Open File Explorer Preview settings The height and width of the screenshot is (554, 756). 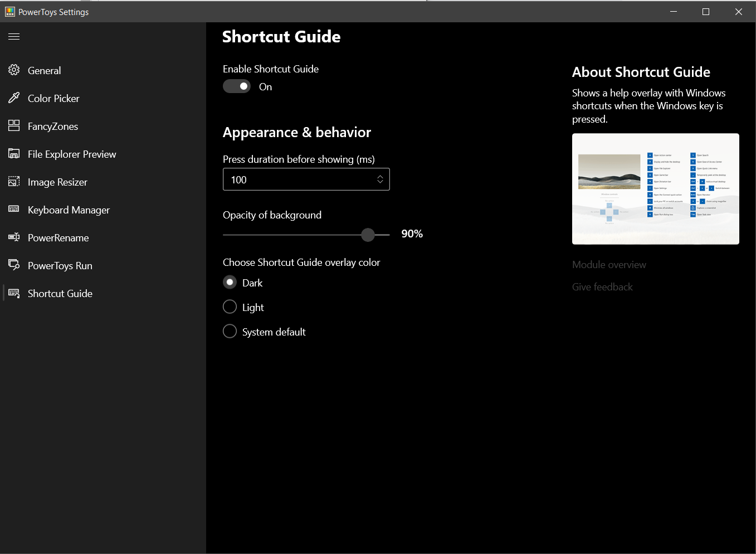14,154
